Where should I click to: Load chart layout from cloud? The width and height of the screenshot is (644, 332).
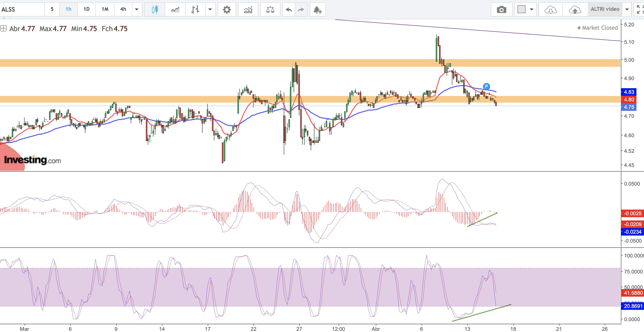coord(550,9)
